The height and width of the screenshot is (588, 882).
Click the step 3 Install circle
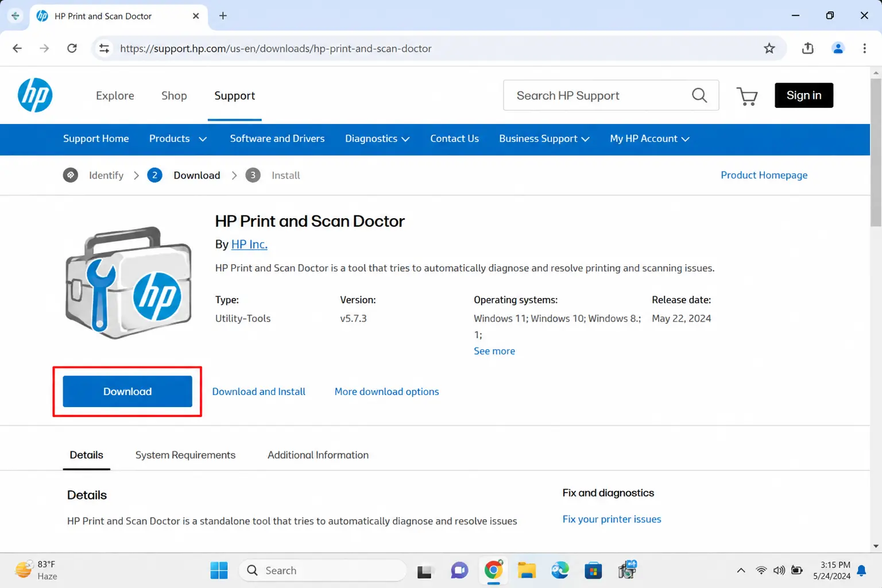253,175
